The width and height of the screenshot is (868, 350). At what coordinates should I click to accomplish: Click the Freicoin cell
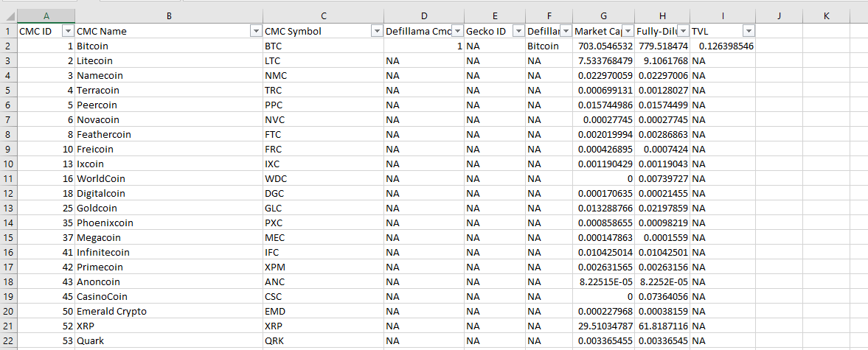point(169,150)
